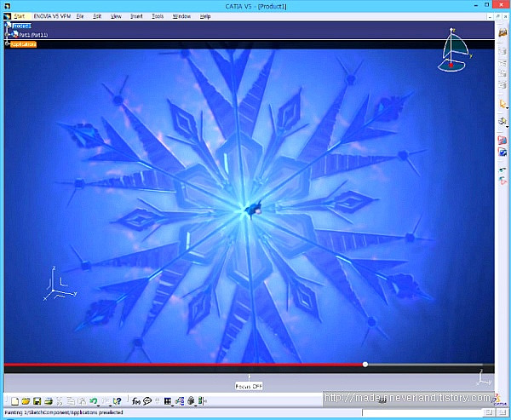The width and height of the screenshot is (511, 420).
Task: Undo the last action
Action: [x=93, y=400]
